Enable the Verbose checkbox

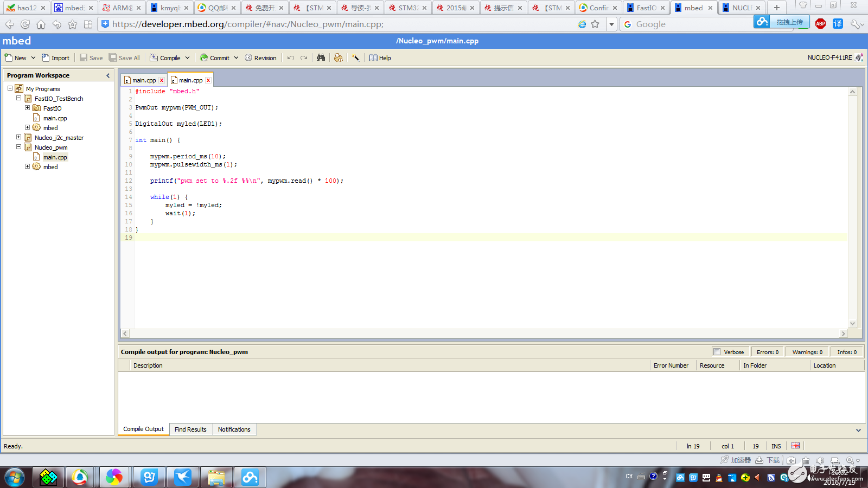coord(717,352)
